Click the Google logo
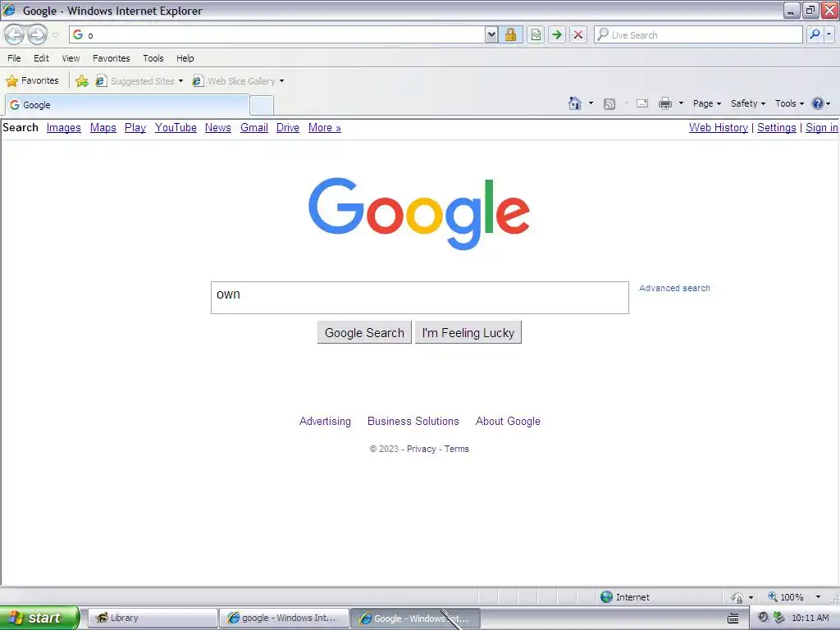This screenshot has width=840, height=630. [x=419, y=213]
